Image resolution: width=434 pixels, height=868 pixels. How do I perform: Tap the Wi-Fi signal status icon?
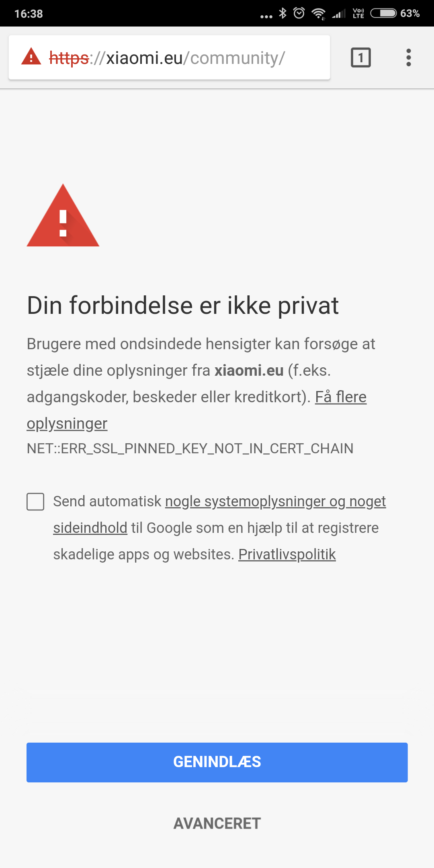(x=319, y=14)
